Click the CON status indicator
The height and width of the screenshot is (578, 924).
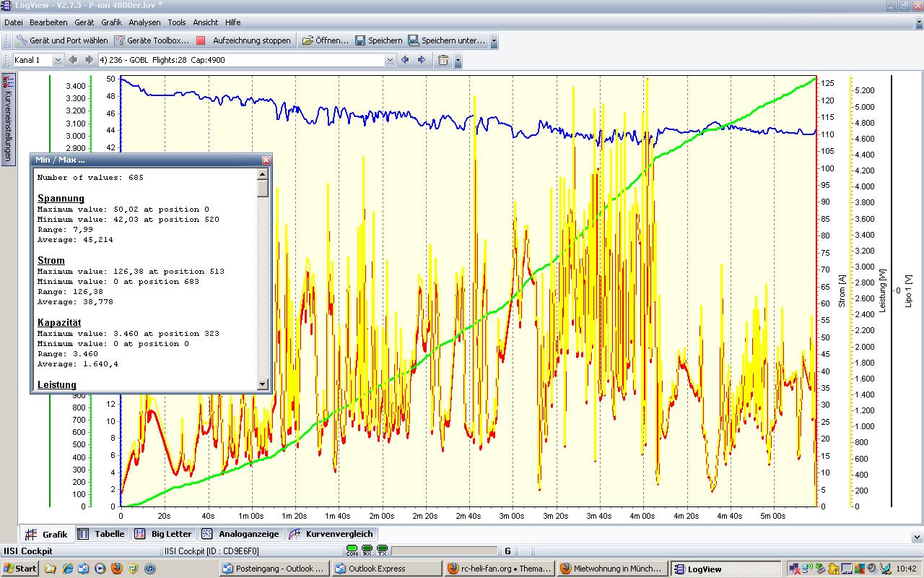click(352, 551)
